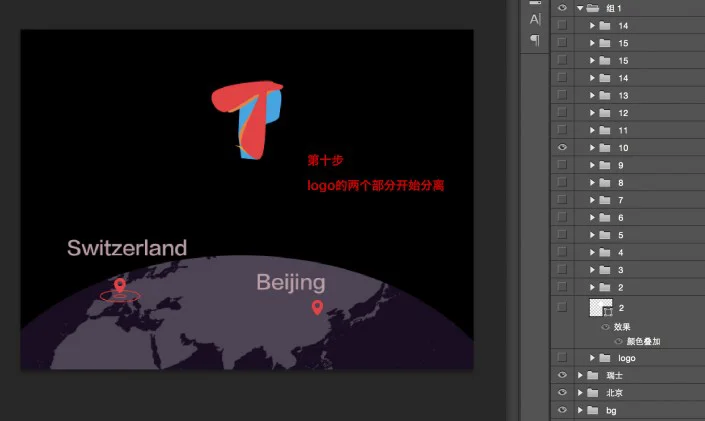Screen dimensions: 705x421
Task: Toggle the 颜色叠加 effect eye icon
Action: pos(619,341)
